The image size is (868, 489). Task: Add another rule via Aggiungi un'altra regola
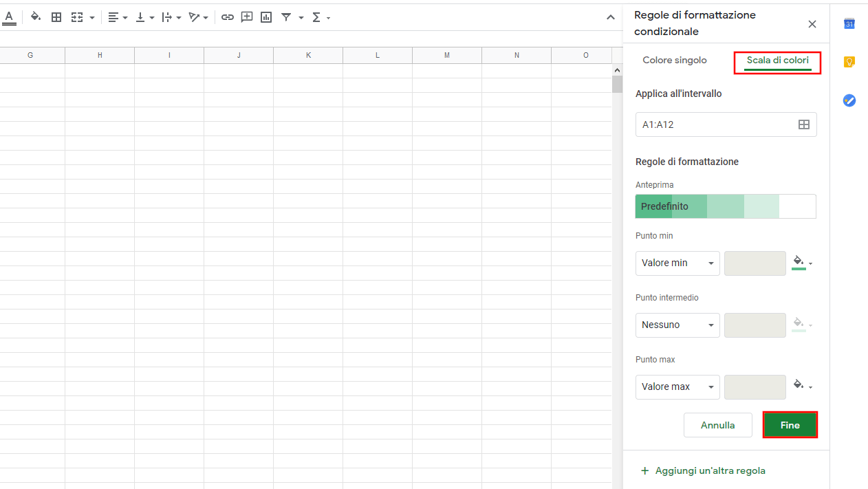coord(703,470)
